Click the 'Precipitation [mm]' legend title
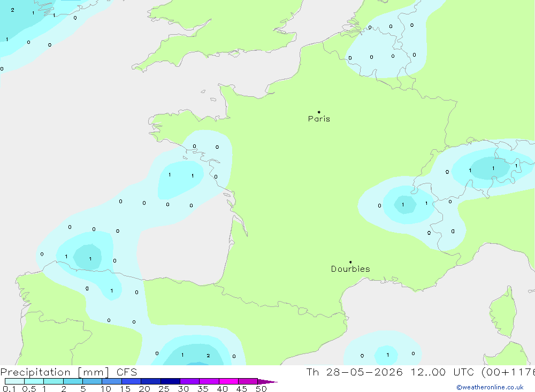Screen dimensions: 535x392 pos(55,372)
